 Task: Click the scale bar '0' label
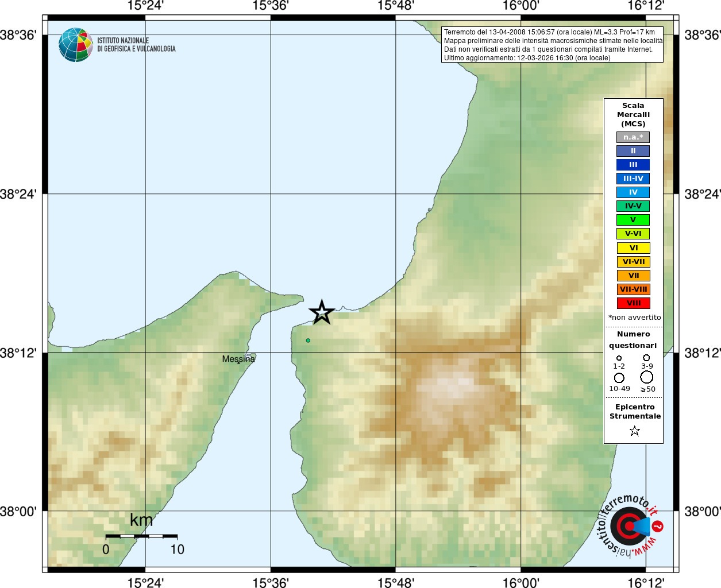(x=106, y=550)
